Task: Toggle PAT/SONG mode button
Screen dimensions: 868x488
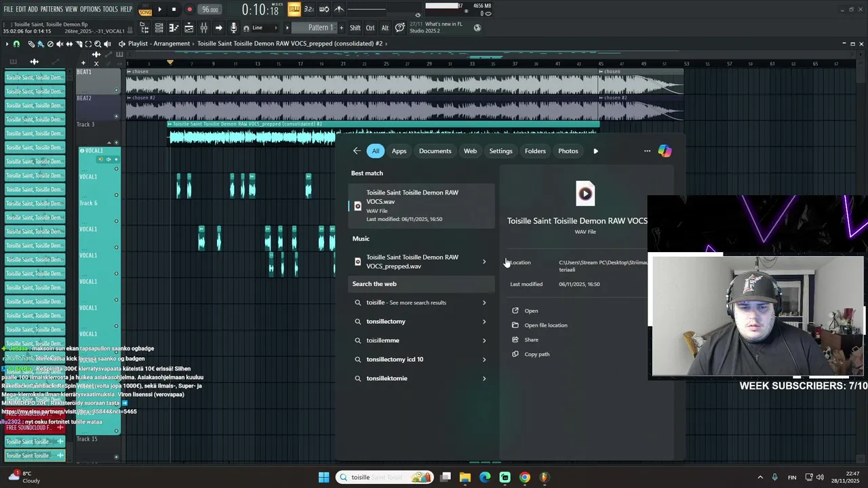Action: (145, 9)
